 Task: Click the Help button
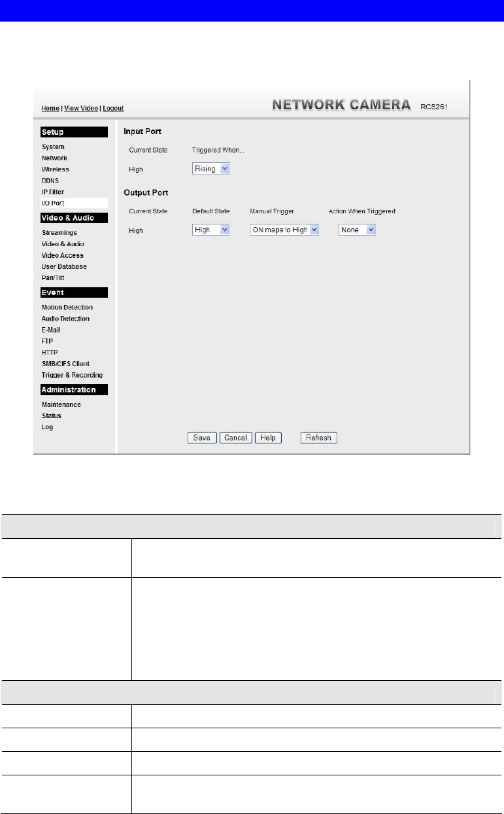267,438
